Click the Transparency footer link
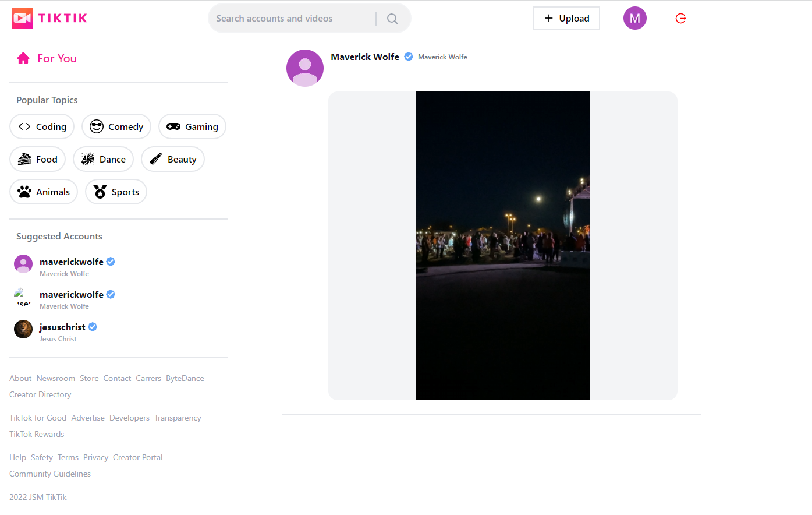The image size is (812, 515). pyautogui.click(x=178, y=418)
